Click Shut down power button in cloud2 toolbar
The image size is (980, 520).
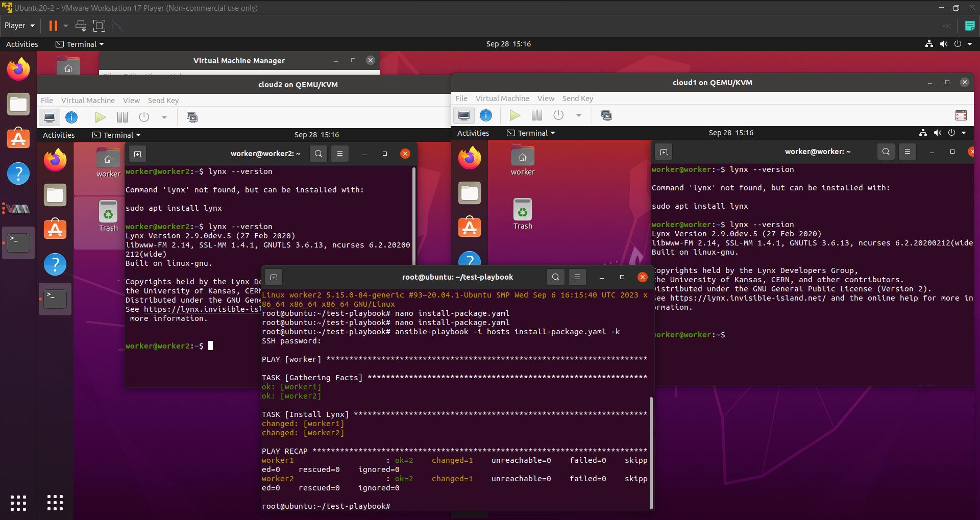pyautogui.click(x=144, y=117)
